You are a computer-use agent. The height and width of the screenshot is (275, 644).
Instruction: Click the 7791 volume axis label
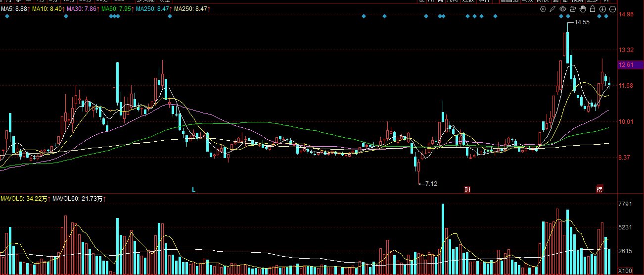point(626,204)
